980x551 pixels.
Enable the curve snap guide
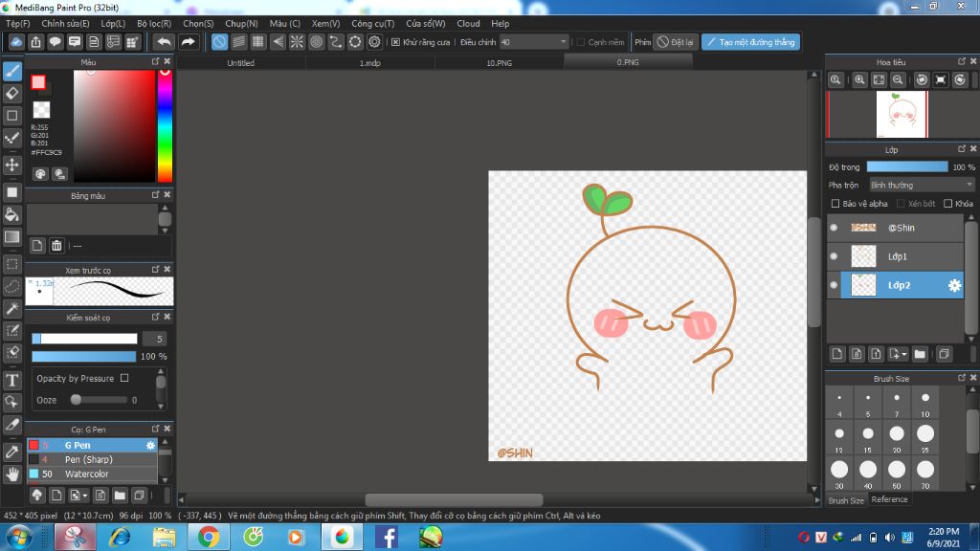[336, 42]
